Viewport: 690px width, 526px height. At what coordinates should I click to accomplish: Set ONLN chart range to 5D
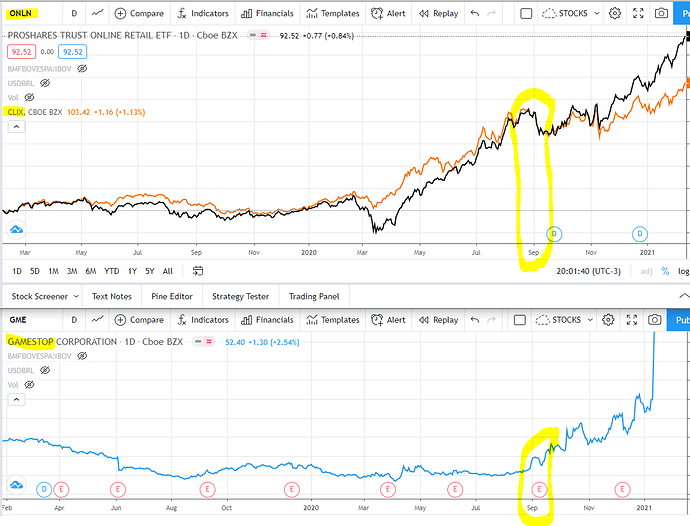tap(35, 271)
